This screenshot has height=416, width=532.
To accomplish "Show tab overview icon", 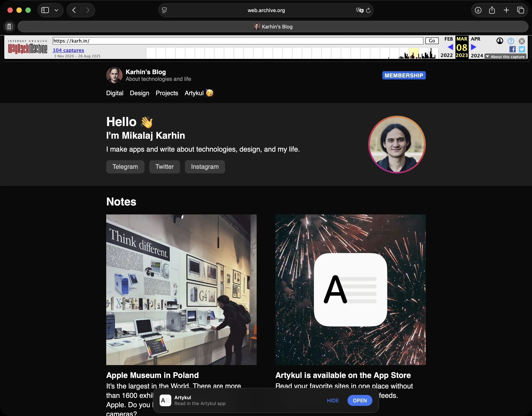I will click(521, 10).
